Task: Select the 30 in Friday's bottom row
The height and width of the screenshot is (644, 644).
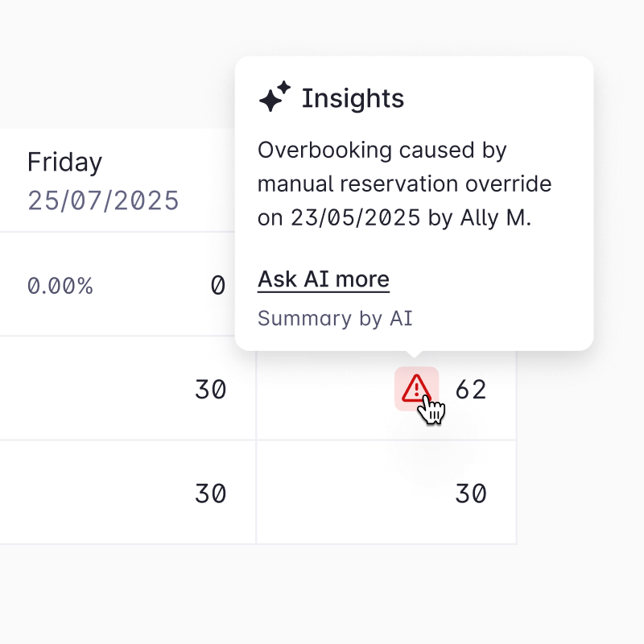Action: tap(210, 493)
